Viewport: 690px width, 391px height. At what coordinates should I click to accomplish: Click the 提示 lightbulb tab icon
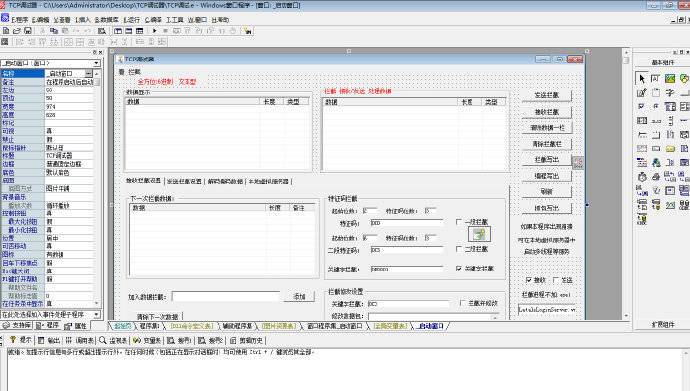coord(13,340)
